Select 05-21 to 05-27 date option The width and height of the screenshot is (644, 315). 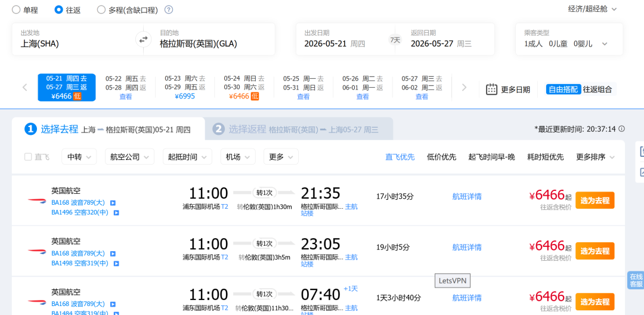click(67, 88)
